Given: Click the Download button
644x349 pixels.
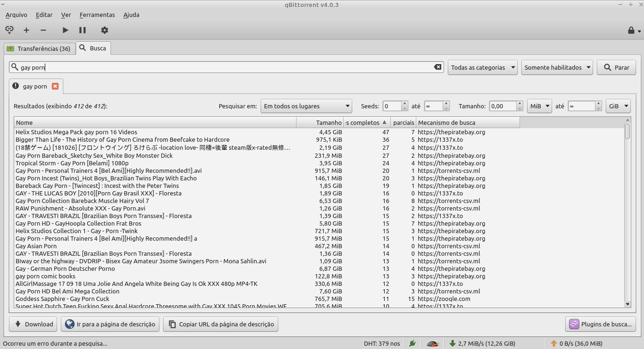Looking at the screenshot, I should click(x=33, y=324).
